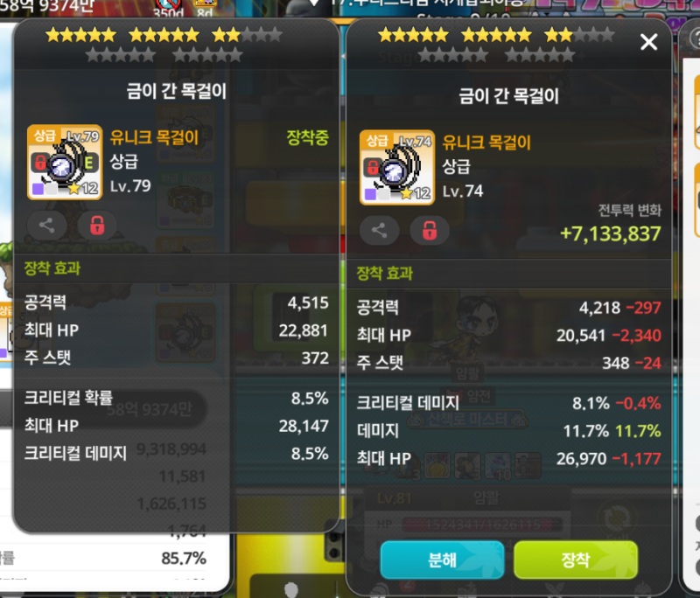The width and height of the screenshot is (700, 598).
Task: Click the 장착 효과 header in right panel
Action: (384, 274)
